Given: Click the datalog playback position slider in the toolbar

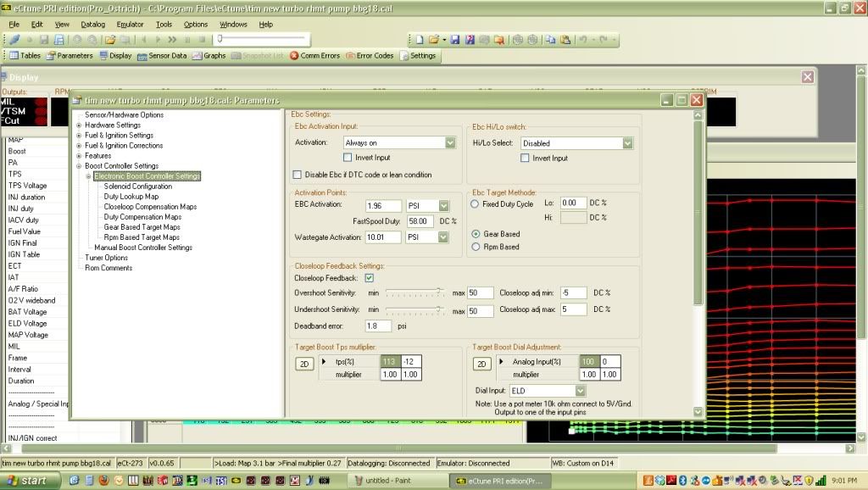Looking at the screenshot, I should coord(261,39).
